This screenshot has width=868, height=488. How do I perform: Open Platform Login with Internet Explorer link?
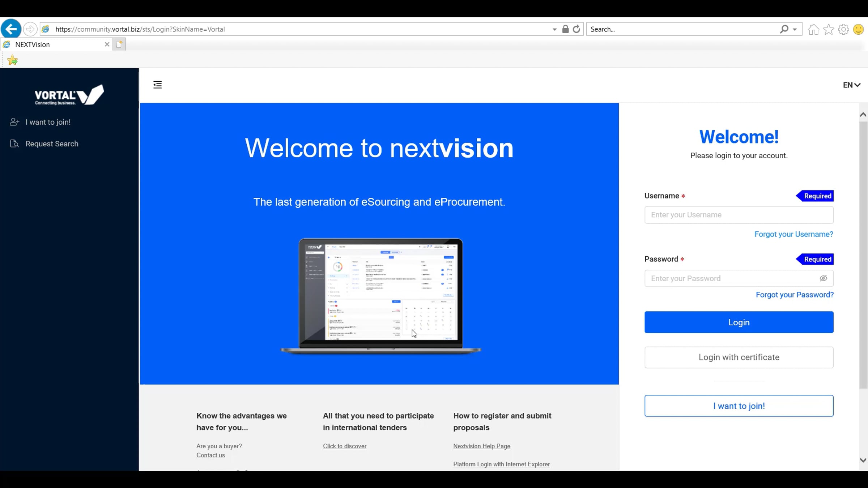502,464
